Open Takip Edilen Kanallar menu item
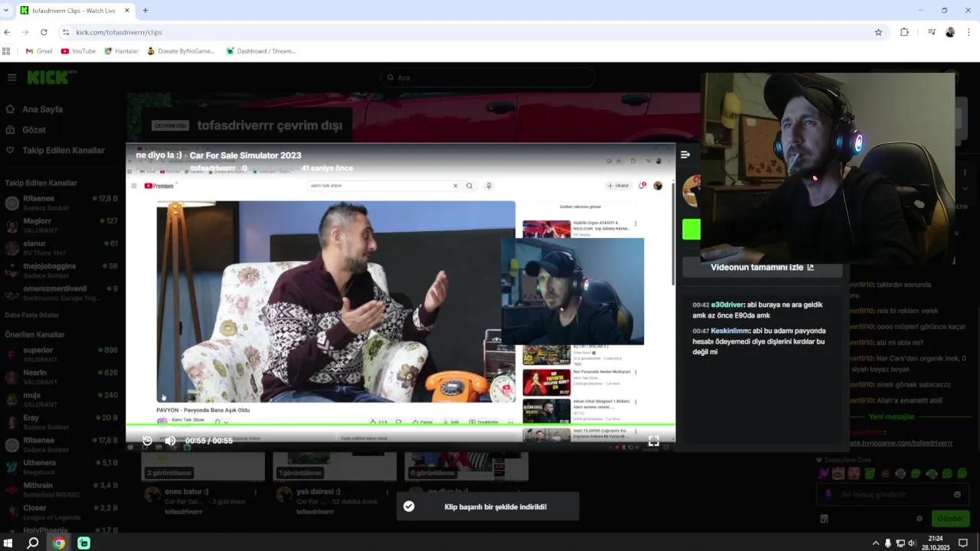 pos(61,151)
